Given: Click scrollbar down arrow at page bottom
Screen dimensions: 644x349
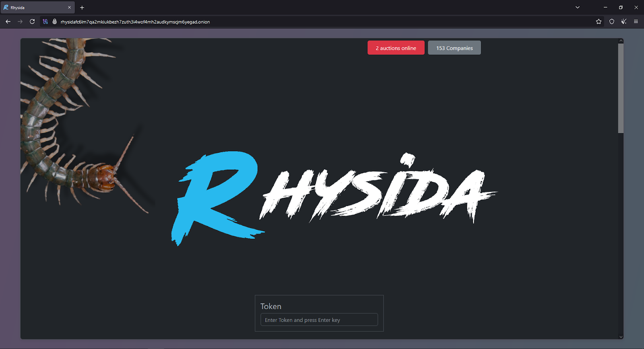Looking at the screenshot, I should click(x=621, y=337).
